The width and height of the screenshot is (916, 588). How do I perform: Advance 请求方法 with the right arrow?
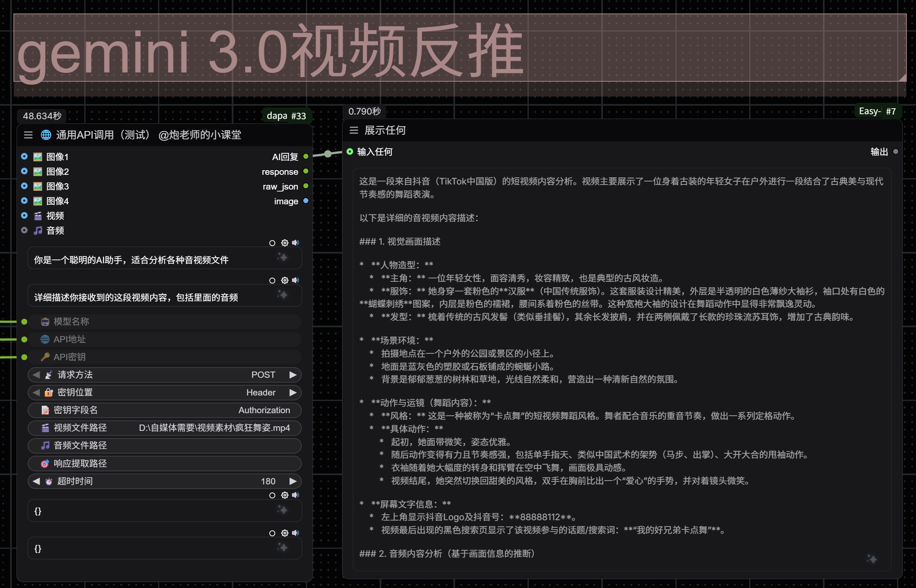click(x=293, y=374)
